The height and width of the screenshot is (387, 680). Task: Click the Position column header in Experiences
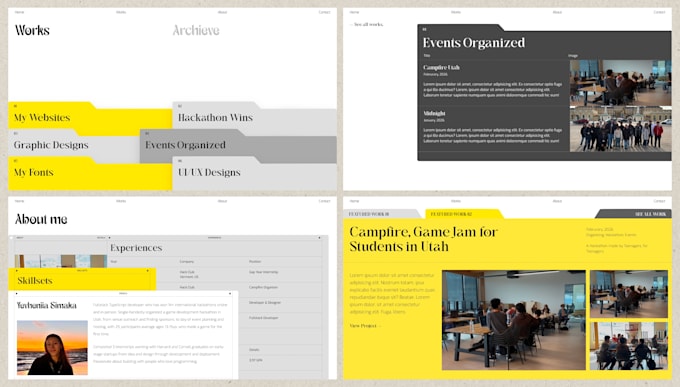pyautogui.click(x=255, y=262)
